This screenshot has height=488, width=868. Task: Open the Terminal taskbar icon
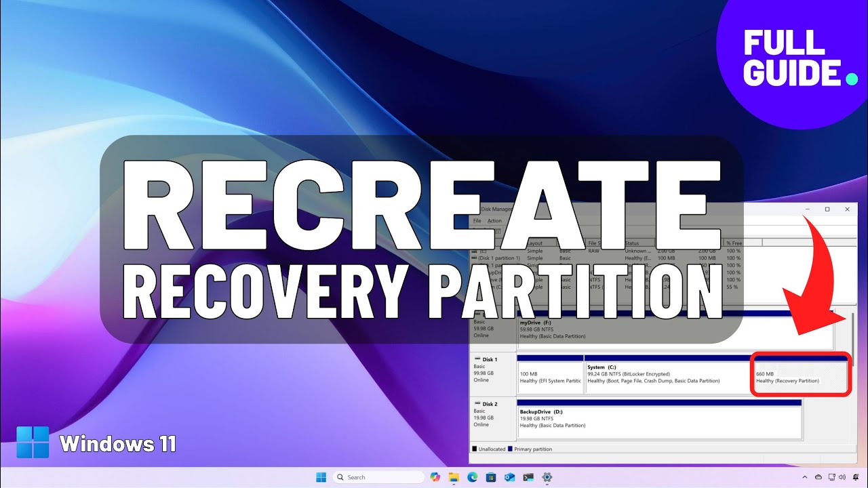tap(528, 477)
